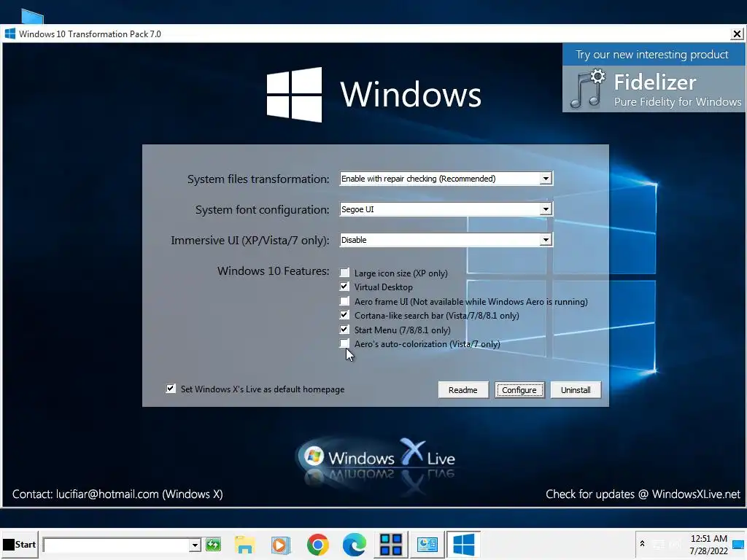
Task: Click the Configure button
Action: [519, 390]
